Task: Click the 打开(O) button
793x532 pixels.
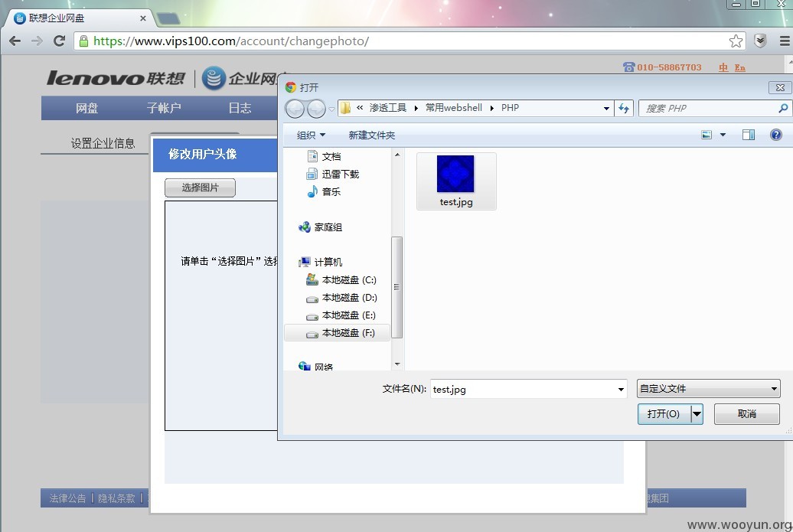Action: [664, 413]
